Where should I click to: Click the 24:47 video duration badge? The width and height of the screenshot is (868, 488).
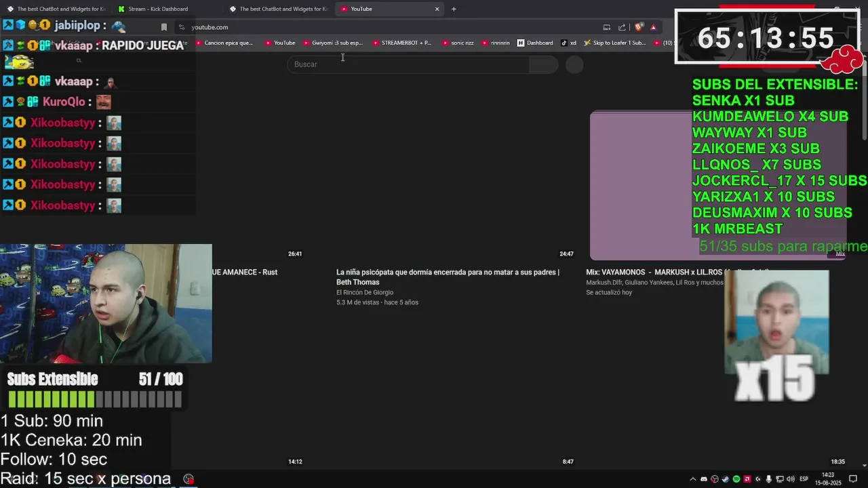(x=567, y=254)
